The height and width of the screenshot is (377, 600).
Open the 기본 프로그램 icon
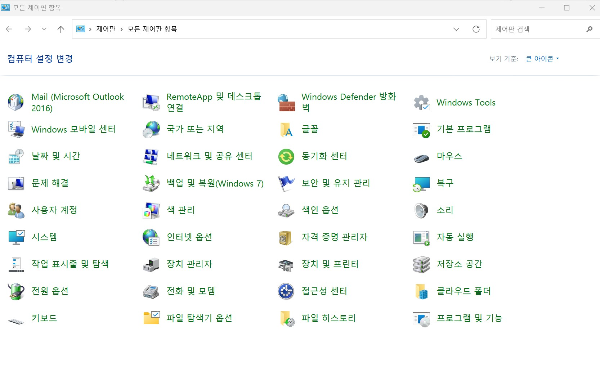pos(421,129)
